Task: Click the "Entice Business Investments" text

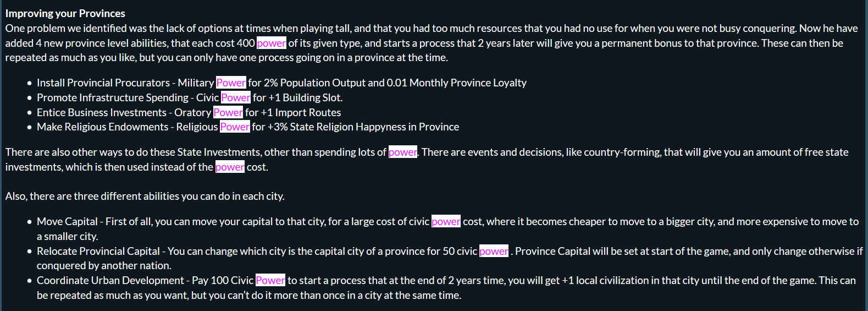Action: click(x=102, y=112)
